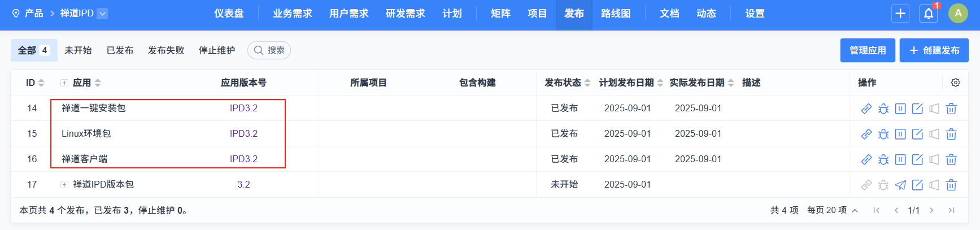Expand the 禅道IPD版本包 row
The height and width of the screenshot is (230, 980).
64,185
